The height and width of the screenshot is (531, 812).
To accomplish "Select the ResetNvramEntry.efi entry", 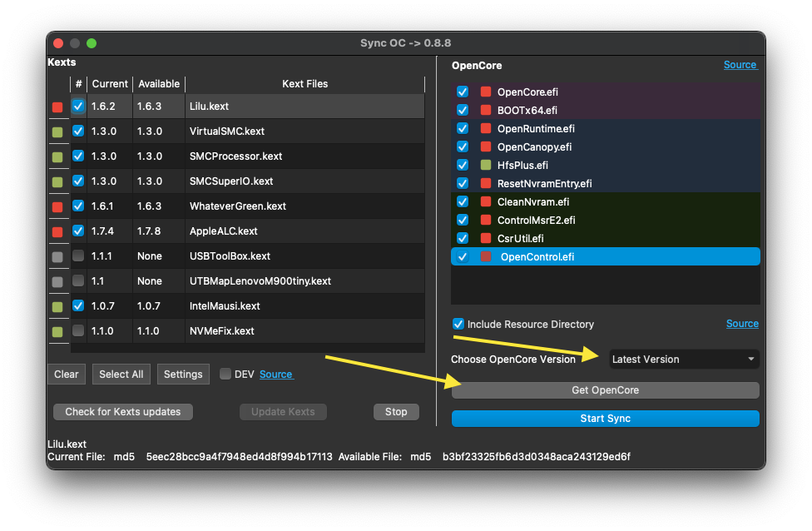I will [x=544, y=183].
